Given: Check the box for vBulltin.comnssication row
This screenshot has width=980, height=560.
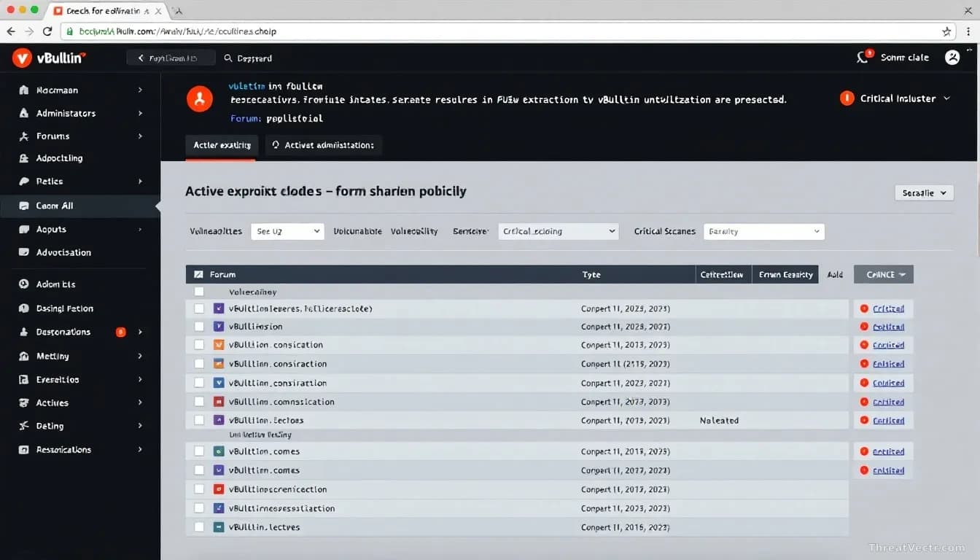Looking at the screenshot, I should [x=199, y=402].
